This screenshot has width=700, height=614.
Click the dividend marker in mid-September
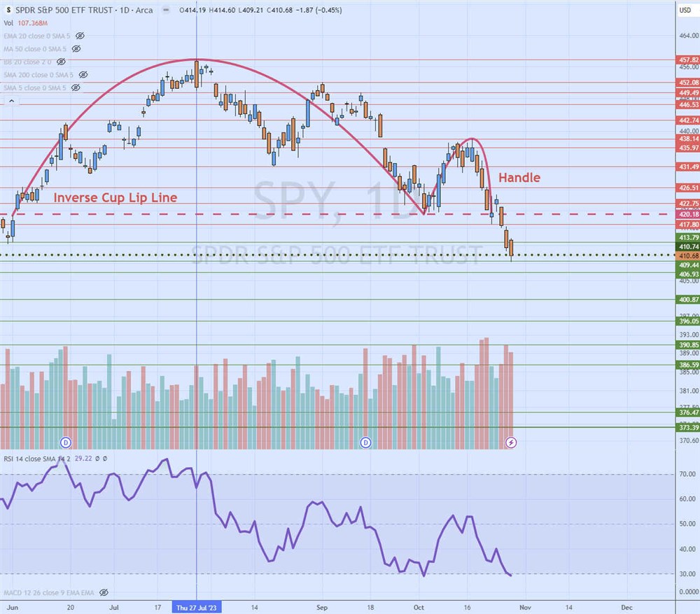[365, 442]
